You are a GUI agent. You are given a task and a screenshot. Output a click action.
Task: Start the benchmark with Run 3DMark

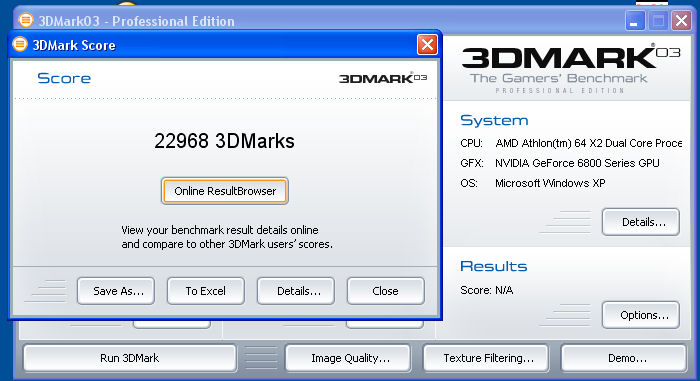coord(129,358)
